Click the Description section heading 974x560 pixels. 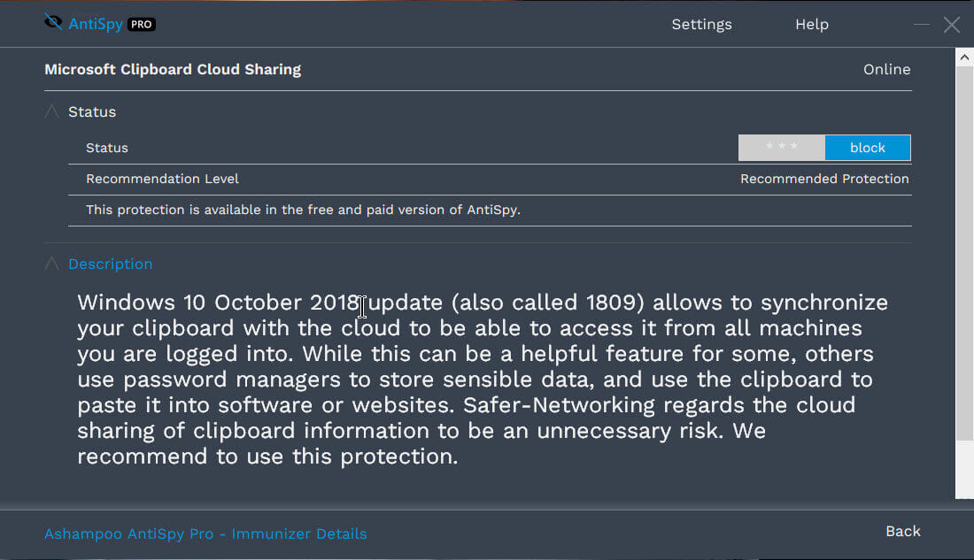(x=110, y=264)
